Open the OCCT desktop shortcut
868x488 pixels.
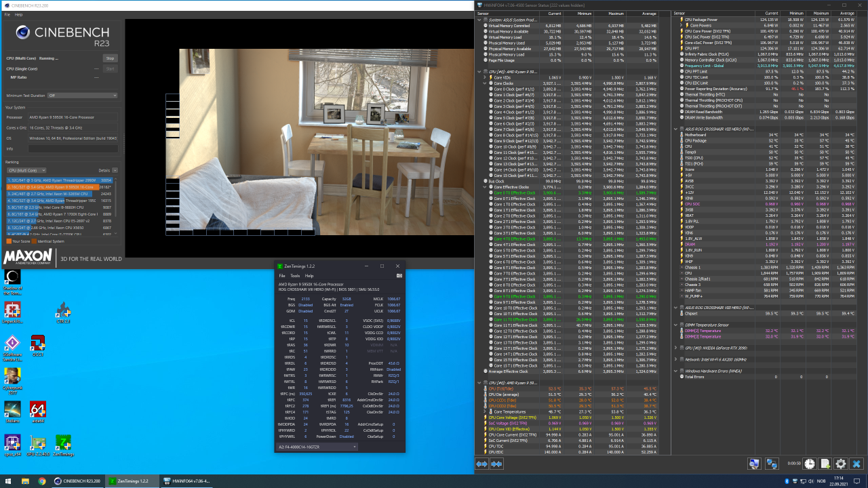coord(38,346)
